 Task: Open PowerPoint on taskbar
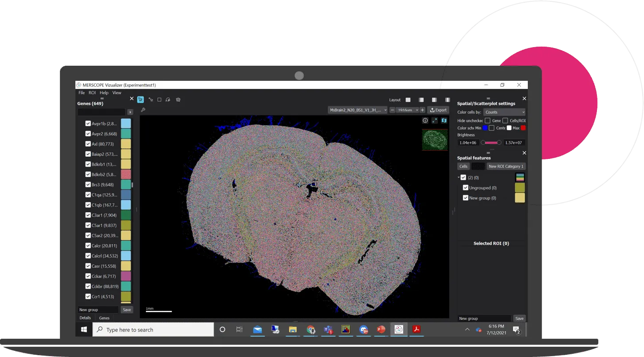[x=381, y=329]
